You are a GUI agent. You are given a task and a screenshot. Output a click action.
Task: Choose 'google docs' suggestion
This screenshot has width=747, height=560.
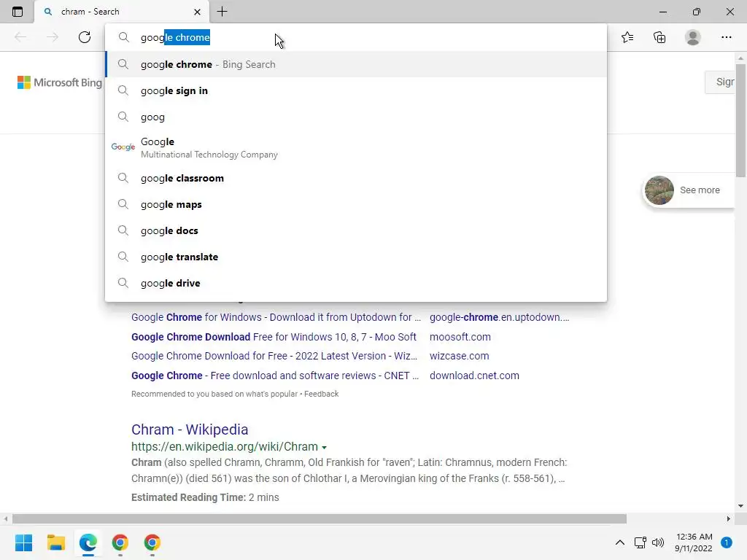356,230
